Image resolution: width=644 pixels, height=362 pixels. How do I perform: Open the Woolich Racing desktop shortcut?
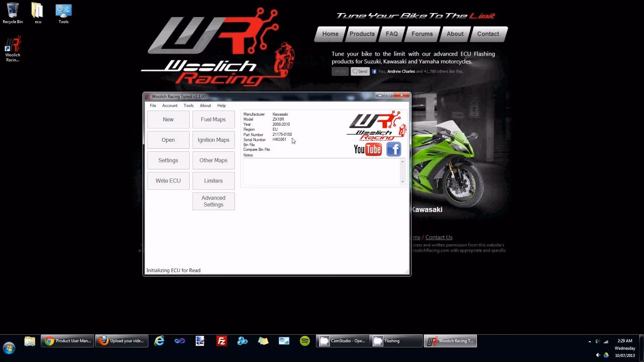(x=13, y=49)
